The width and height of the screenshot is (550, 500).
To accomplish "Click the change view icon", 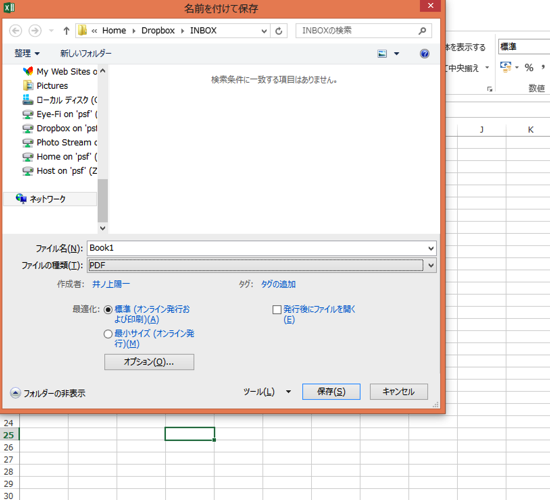I will [x=382, y=54].
